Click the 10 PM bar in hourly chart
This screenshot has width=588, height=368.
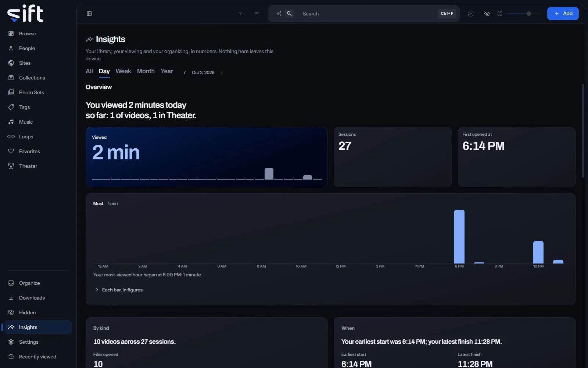(538, 252)
